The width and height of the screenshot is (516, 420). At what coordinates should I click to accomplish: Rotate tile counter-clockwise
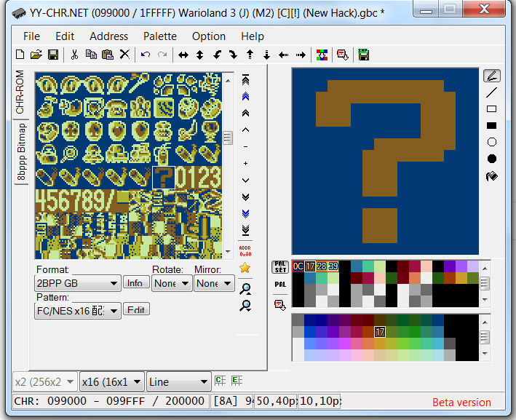[217, 55]
